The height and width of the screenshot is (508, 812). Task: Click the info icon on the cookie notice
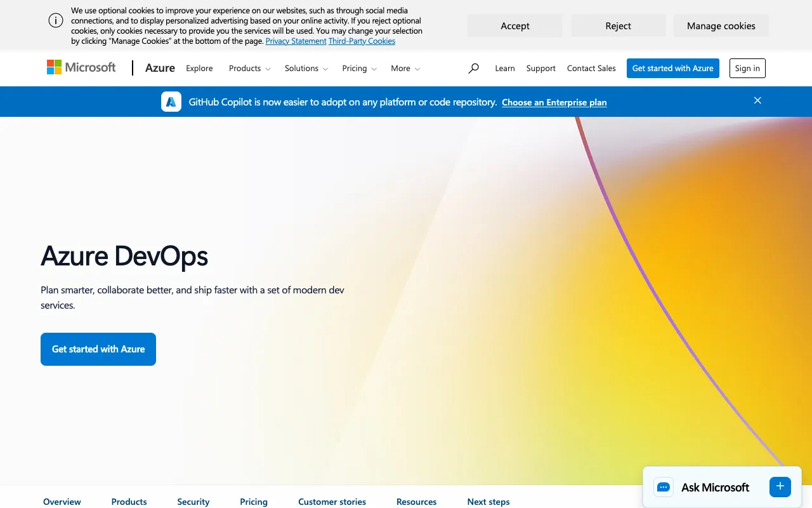tap(55, 20)
